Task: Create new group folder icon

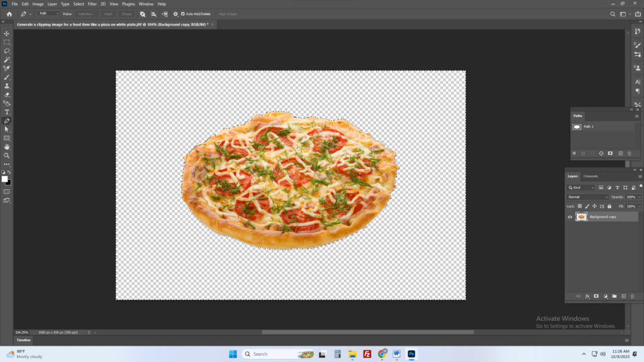Action: pyautogui.click(x=614, y=297)
